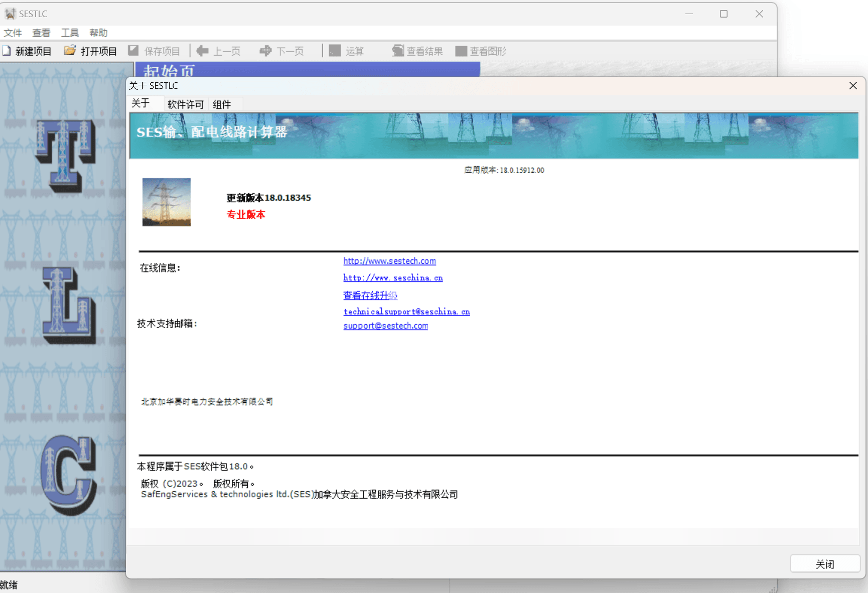Click the 技术支持邮箱 label

click(x=167, y=324)
